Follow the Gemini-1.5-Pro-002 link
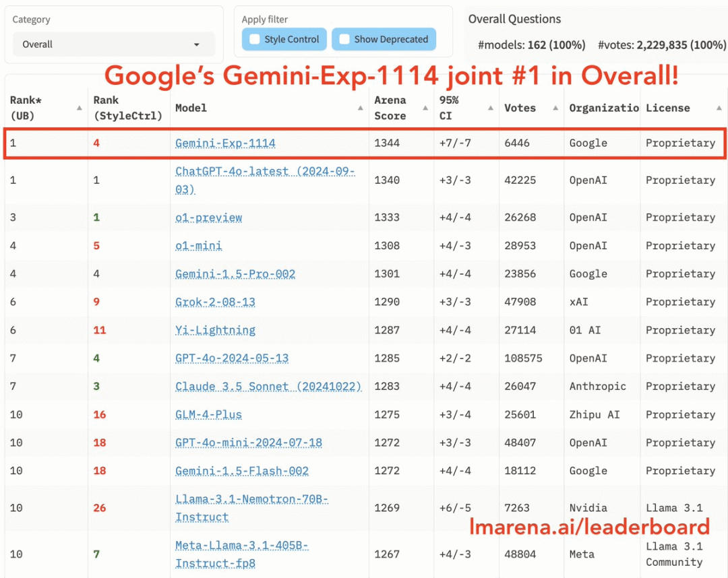Screen dimensions: 728x578 tap(235, 274)
